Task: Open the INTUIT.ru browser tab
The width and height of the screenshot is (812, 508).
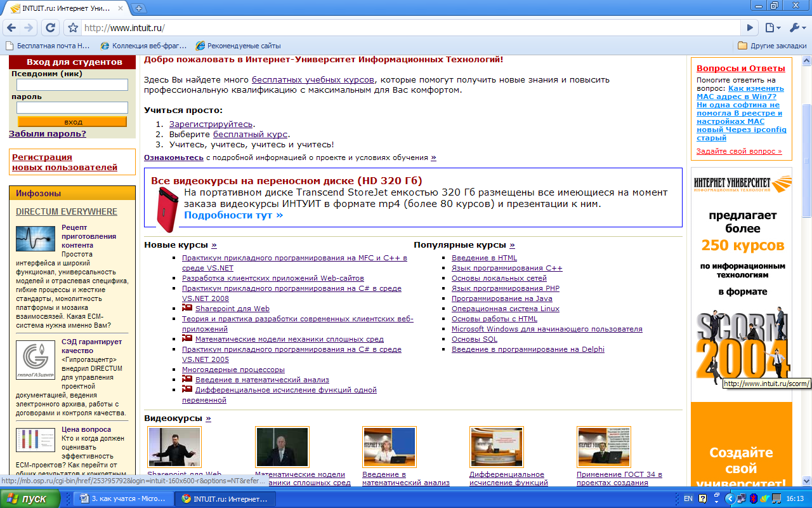Action: (x=67, y=9)
